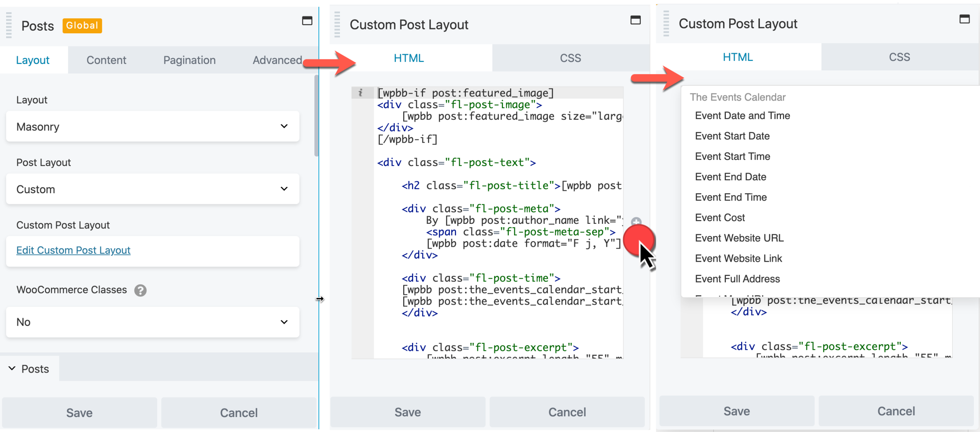Click Cancel in the Posts panel
The width and height of the screenshot is (980, 432).
click(x=239, y=412)
